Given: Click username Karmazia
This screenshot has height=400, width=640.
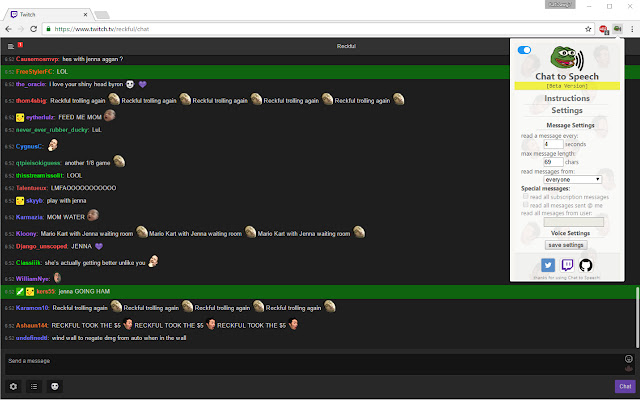Looking at the screenshot, I should tap(29, 217).
